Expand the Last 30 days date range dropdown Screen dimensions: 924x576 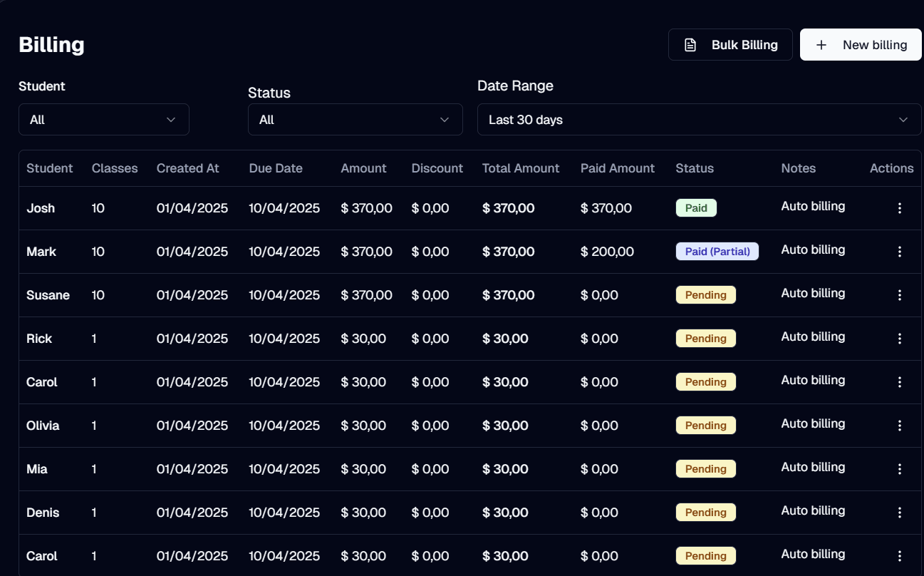tap(698, 120)
